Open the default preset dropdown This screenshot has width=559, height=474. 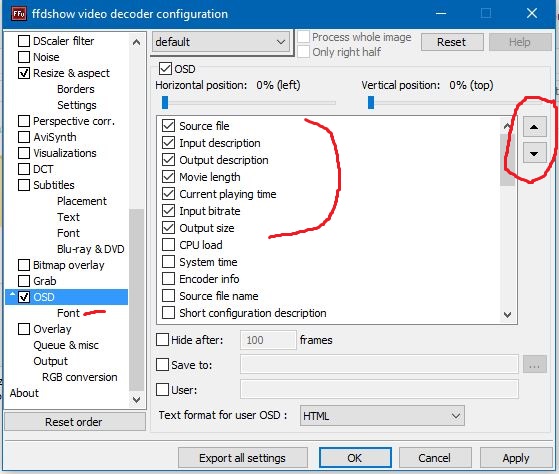(x=221, y=42)
